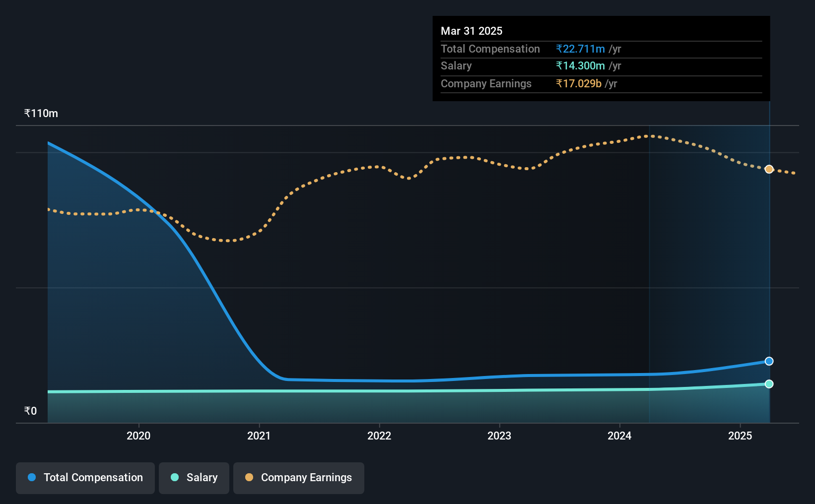Click the ₹22.711m total compensation value
Viewport: 815px width, 504px height.
click(x=580, y=49)
